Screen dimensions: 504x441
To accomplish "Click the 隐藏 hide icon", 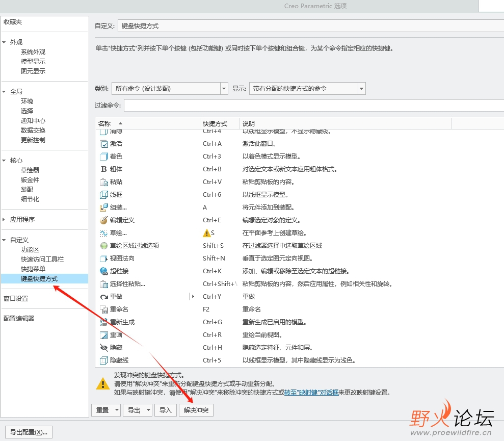I will (x=104, y=348).
